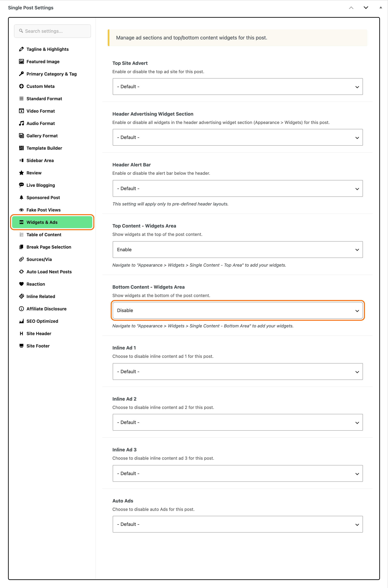Click the speech bubble icon for Live Blogging
Screen dimensions: 388x588
click(22, 185)
